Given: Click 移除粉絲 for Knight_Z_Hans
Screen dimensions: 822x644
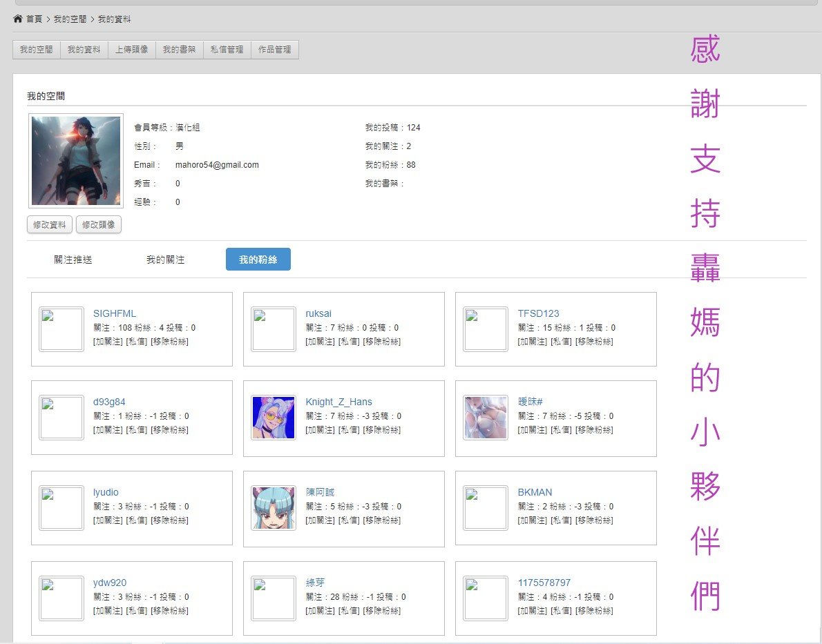Looking at the screenshot, I should click(x=382, y=430).
